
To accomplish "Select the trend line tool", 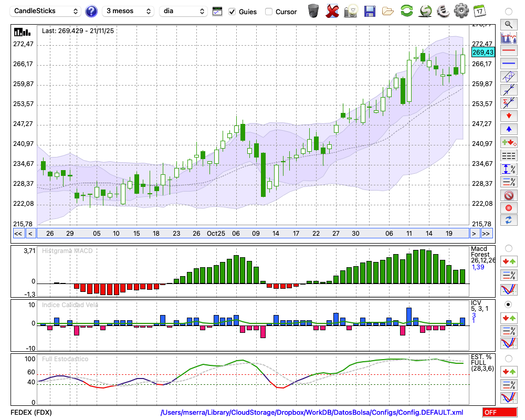I will point(509,90).
